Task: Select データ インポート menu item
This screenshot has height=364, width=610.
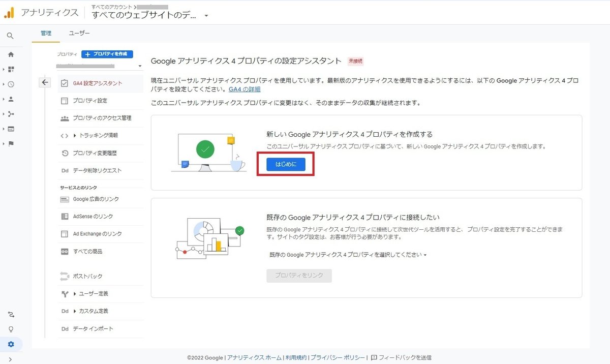Action: click(100, 329)
